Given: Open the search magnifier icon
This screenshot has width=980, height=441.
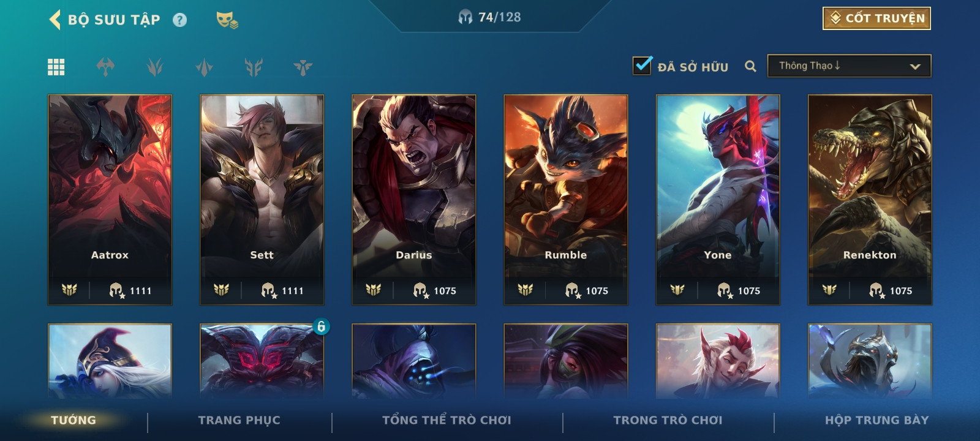Looking at the screenshot, I should [750, 66].
